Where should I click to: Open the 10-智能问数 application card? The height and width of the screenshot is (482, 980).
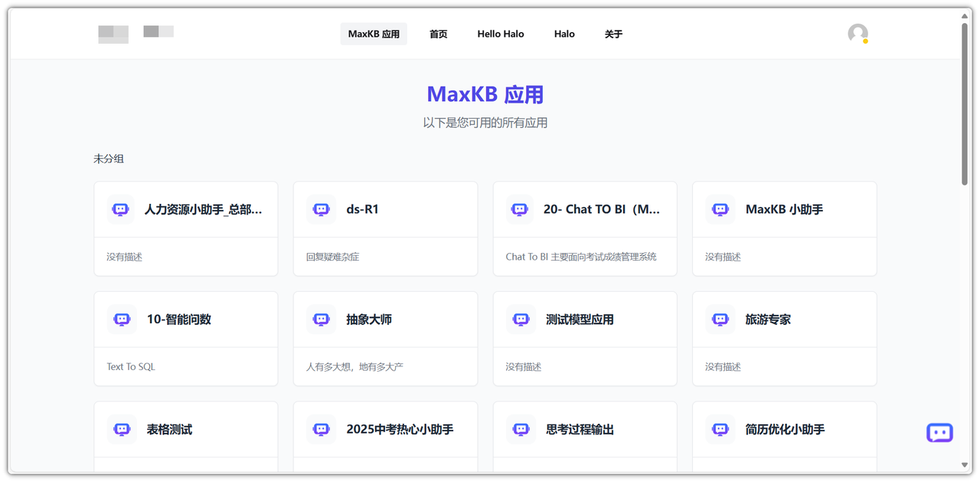pos(185,338)
